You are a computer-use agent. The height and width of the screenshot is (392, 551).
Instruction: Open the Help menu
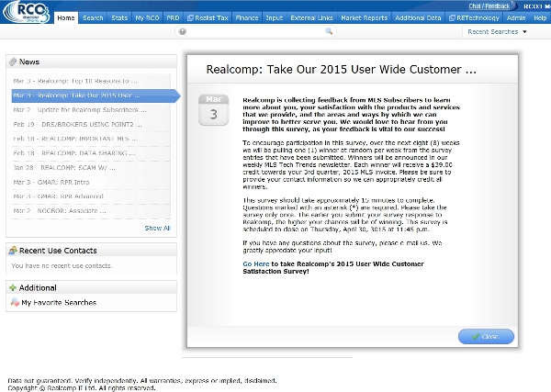pos(540,18)
